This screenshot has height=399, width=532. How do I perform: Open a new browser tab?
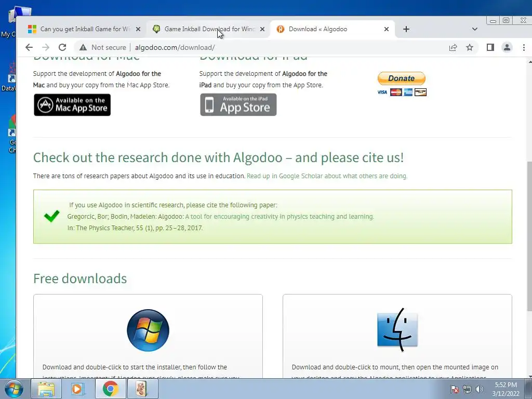[406, 29]
